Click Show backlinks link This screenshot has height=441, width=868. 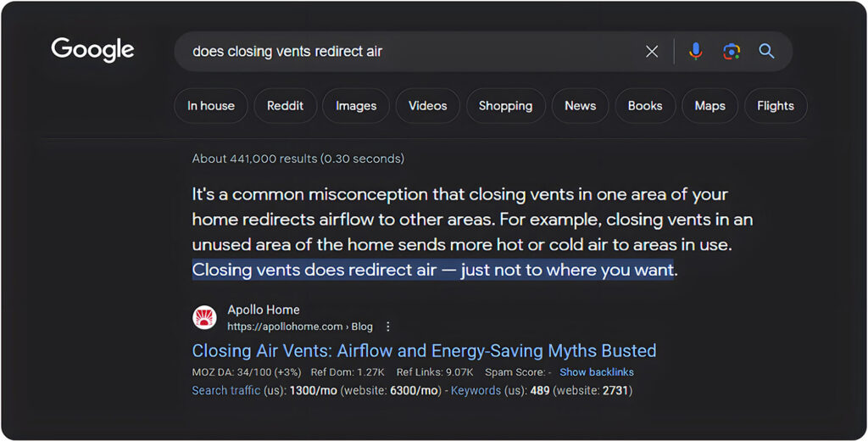click(x=597, y=372)
